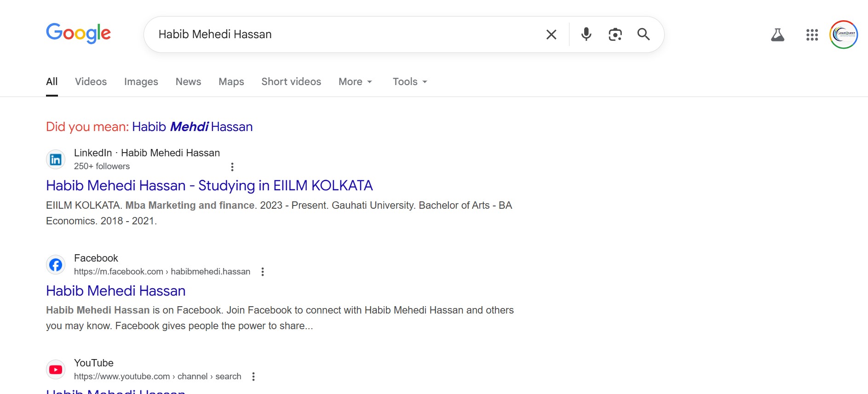Open options menu for LinkedIn result
Viewport: 868px width, 394px height.
click(x=232, y=167)
